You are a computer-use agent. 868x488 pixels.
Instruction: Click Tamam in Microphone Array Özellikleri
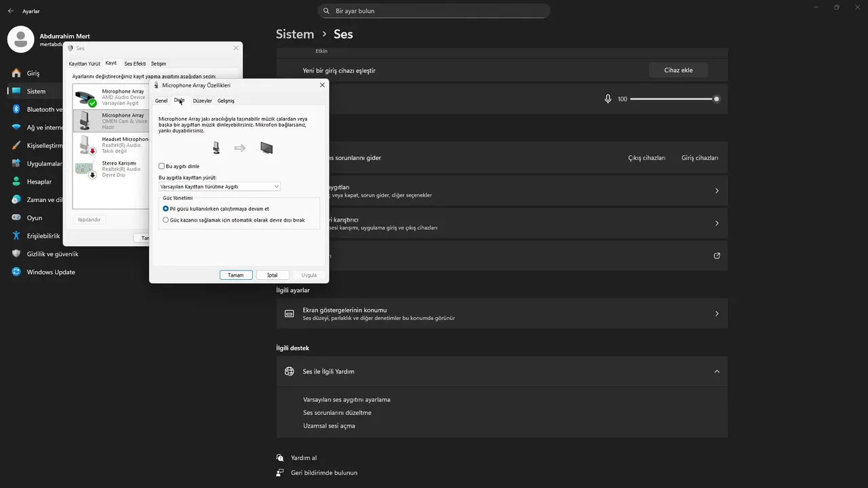pos(236,275)
